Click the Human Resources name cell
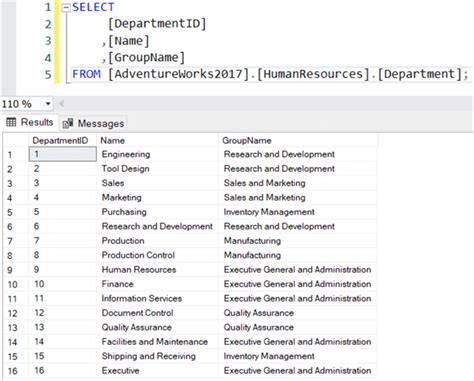The height and width of the screenshot is (381, 474). click(x=157, y=270)
